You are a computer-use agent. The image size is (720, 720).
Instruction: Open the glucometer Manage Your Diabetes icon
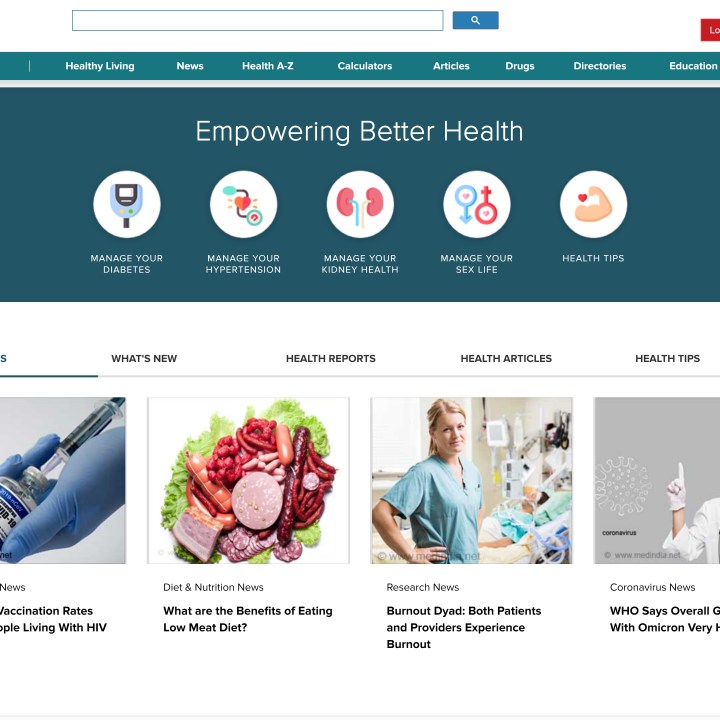tap(127, 204)
